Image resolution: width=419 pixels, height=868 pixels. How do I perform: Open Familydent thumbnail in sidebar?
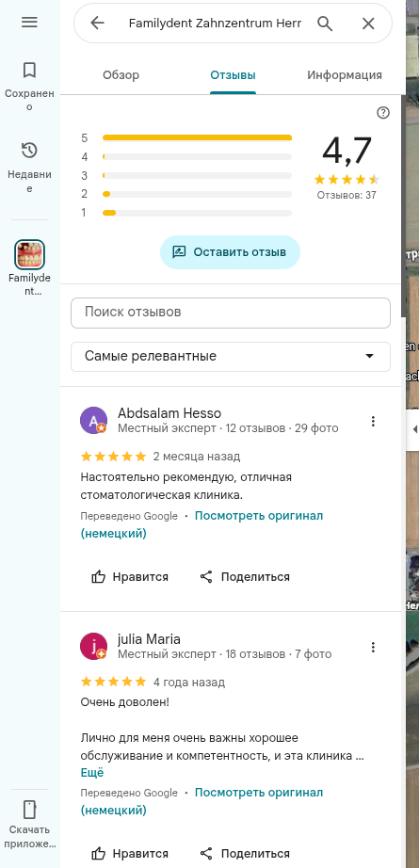29,254
